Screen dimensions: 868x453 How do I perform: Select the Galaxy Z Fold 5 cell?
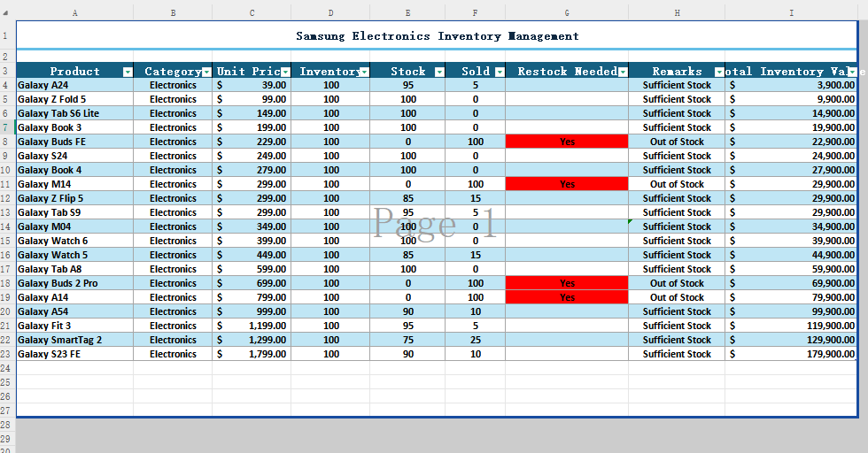click(74, 100)
